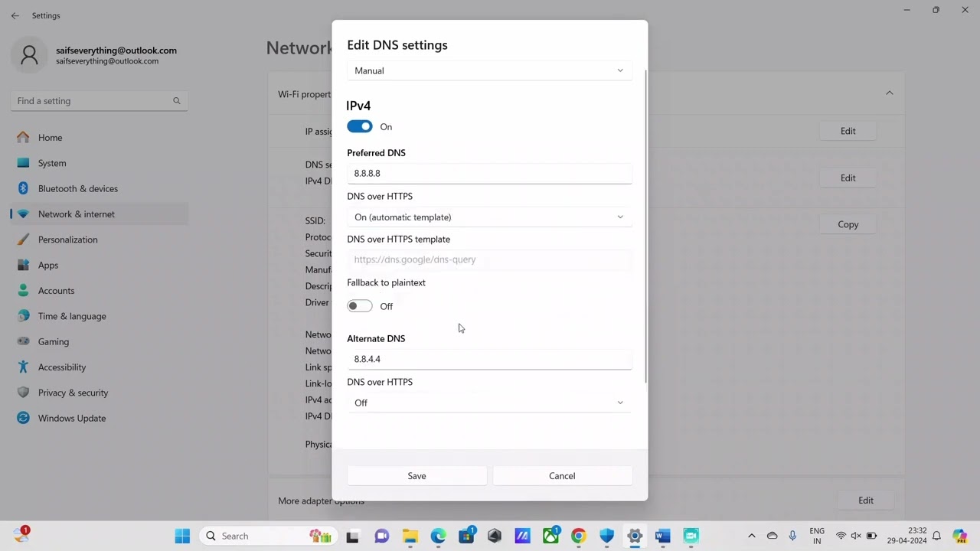
Task: Turn off the IPv4 toggle
Action: click(360, 126)
